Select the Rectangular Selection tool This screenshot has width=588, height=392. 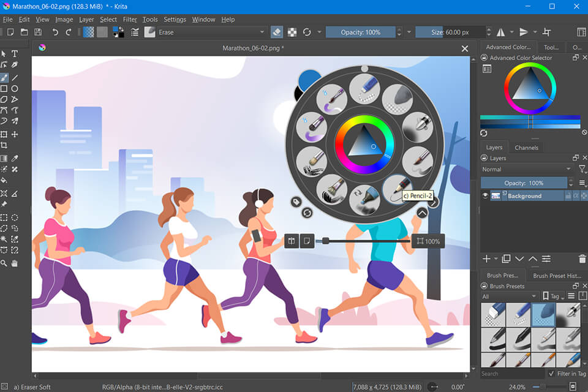click(4, 217)
